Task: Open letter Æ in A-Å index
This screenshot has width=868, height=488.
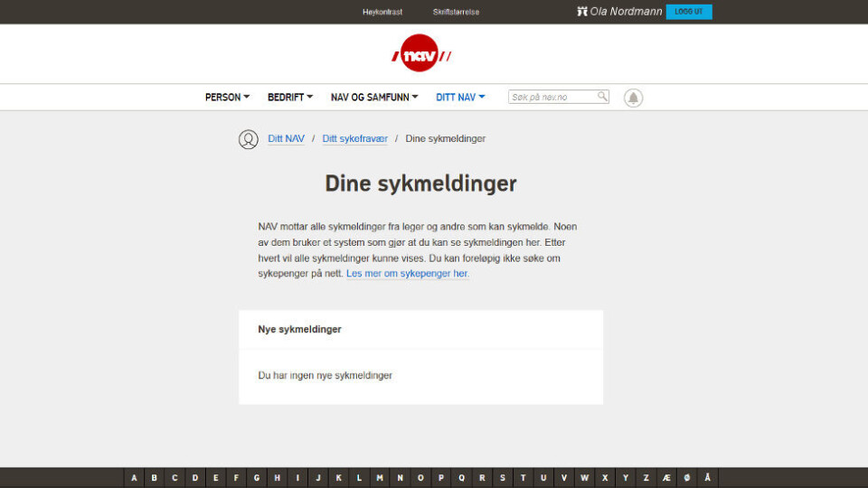Action: 666,477
